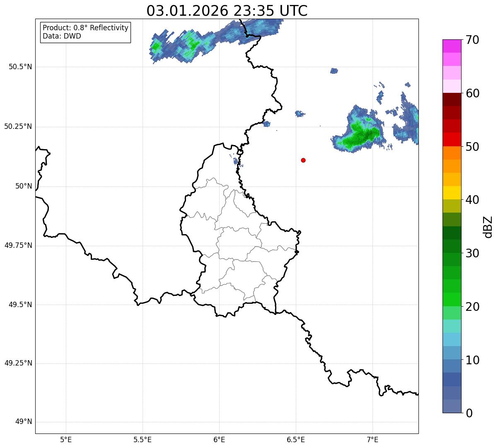Click the '5.5°E' longitude label
498x448 pixels.
143,439
